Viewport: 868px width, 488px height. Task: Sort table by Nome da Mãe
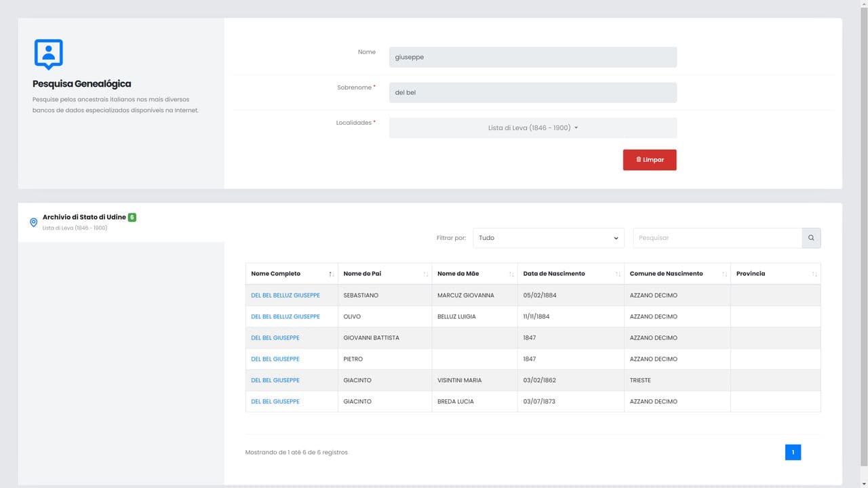[x=511, y=274]
